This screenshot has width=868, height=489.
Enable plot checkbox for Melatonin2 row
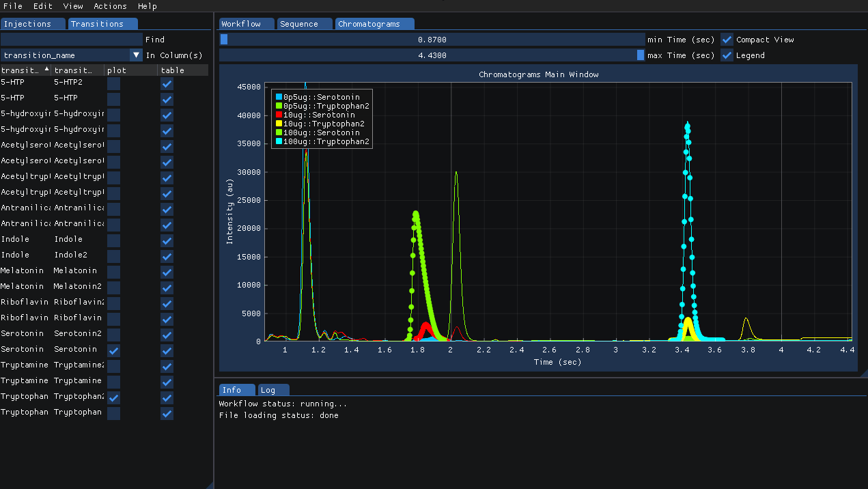(114, 288)
